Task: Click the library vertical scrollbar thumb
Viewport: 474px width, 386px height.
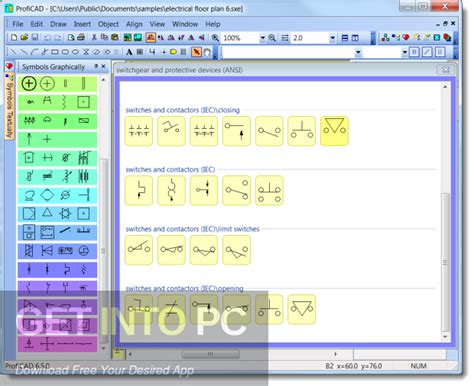Action: point(445,262)
